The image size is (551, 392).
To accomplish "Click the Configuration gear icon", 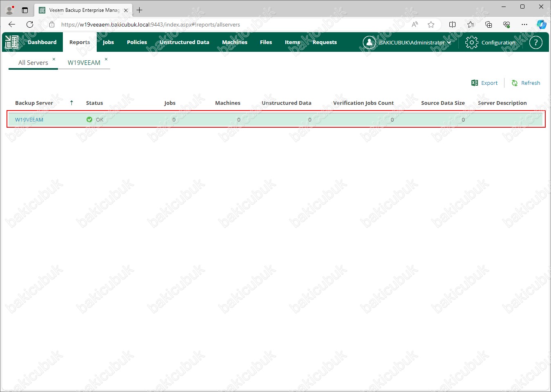I will (471, 42).
